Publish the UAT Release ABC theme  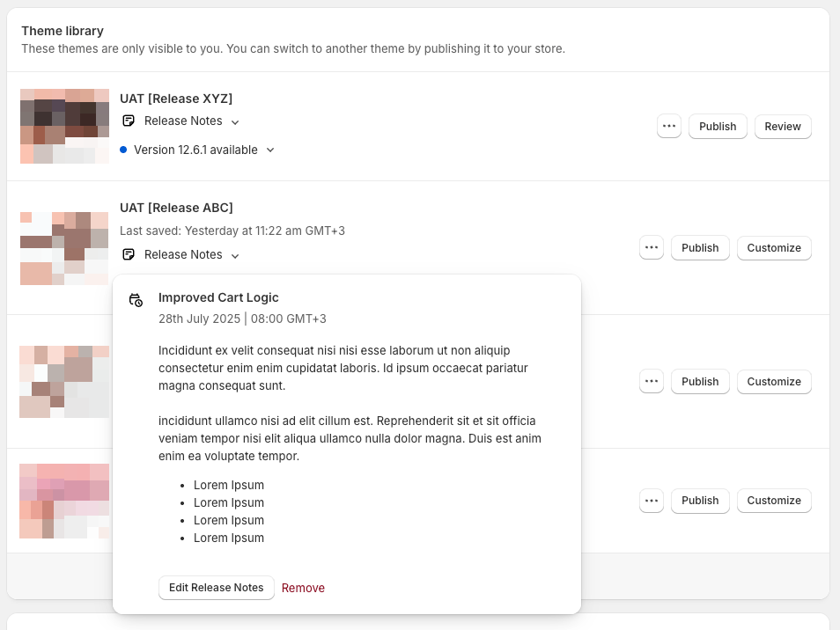(x=700, y=248)
